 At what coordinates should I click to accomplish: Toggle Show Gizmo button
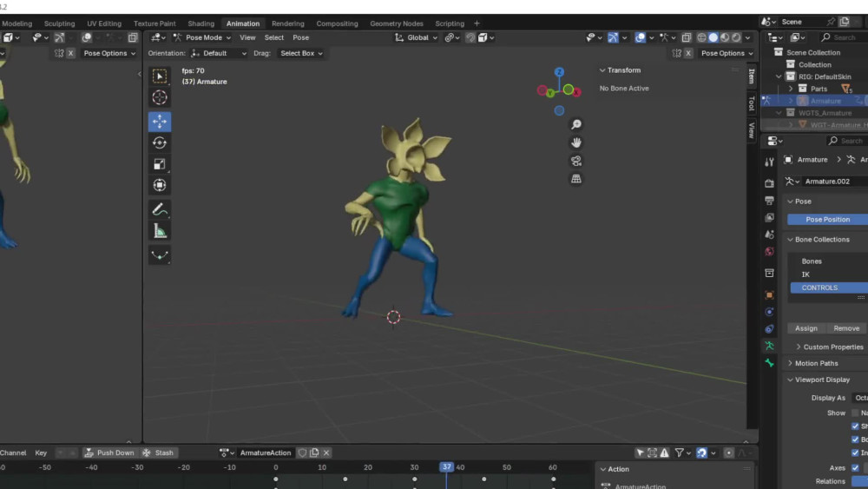coord(613,37)
